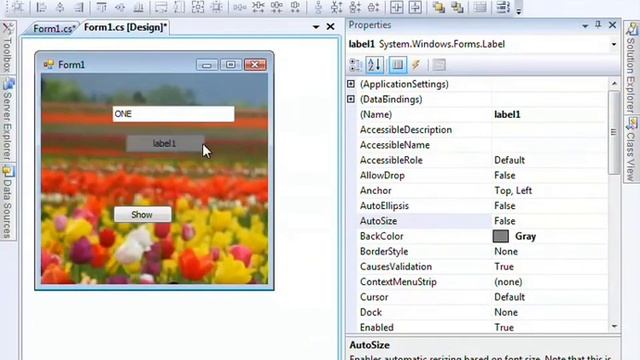Click the Align Bottoms layout icon
Screen dimensions: 640x360
138,7
